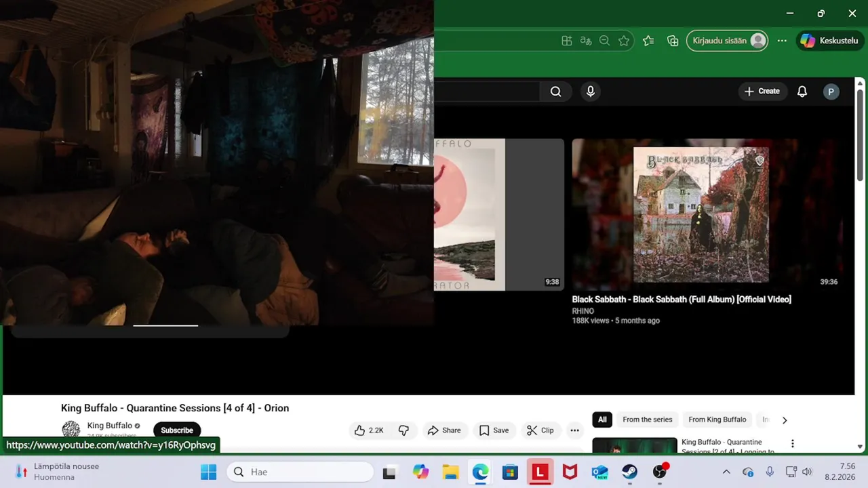Open the red L app in the taskbar

point(540,472)
